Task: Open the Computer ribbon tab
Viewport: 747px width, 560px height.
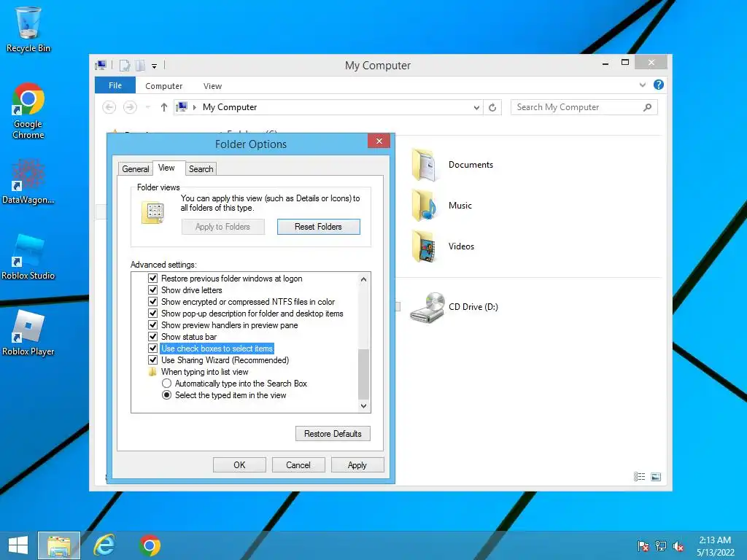Action: point(164,86)
